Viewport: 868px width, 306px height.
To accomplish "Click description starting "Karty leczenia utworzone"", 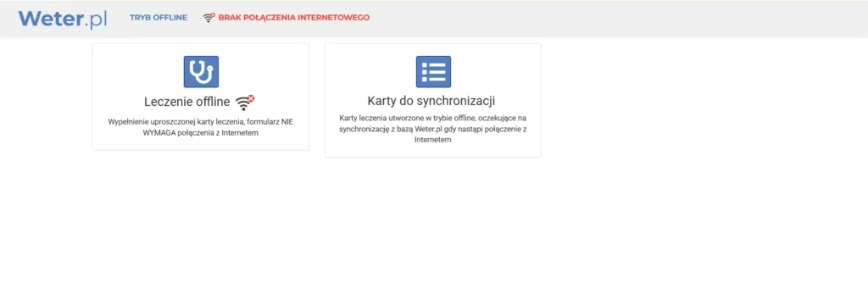I will 433,129.
